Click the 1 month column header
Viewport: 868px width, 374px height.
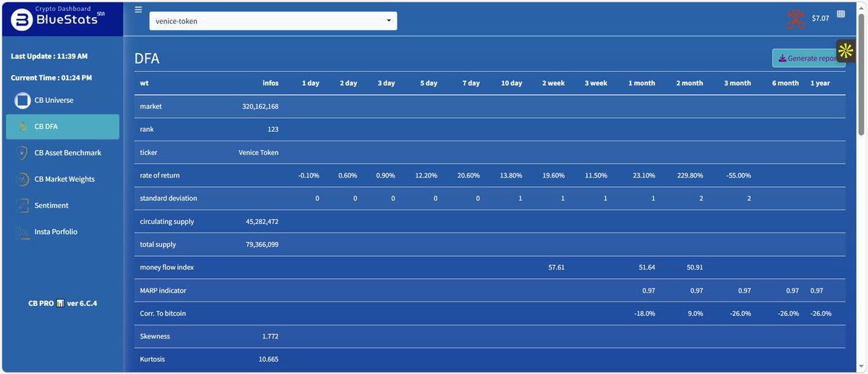[x=641, y=83]
